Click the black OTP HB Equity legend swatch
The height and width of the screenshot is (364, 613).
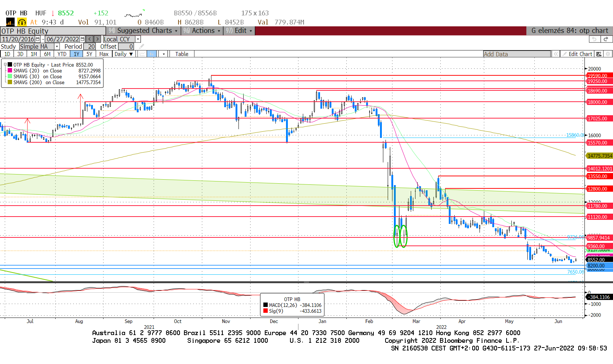(x=10, y=64)
